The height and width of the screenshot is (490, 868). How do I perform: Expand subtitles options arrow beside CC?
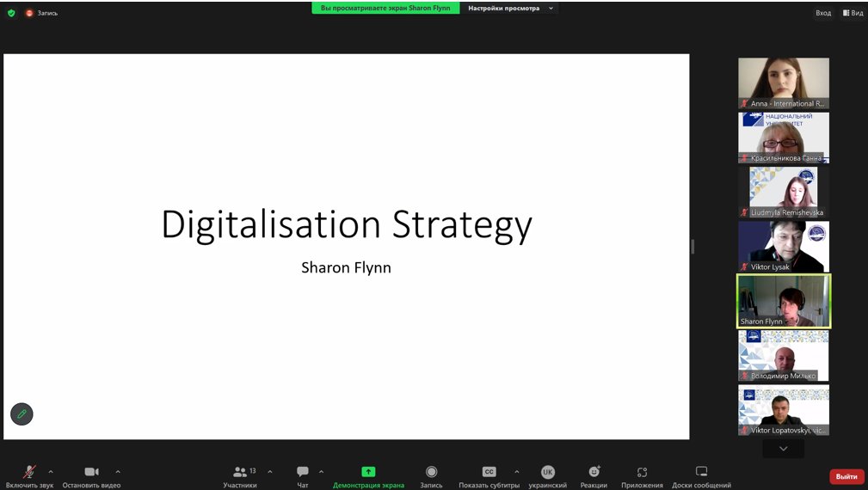point(516,471)
